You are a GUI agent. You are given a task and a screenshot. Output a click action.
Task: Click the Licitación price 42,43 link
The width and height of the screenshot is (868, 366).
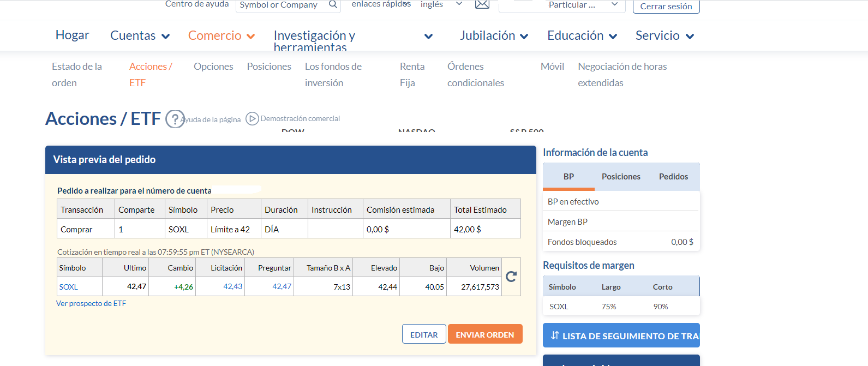tap(233, 286)
